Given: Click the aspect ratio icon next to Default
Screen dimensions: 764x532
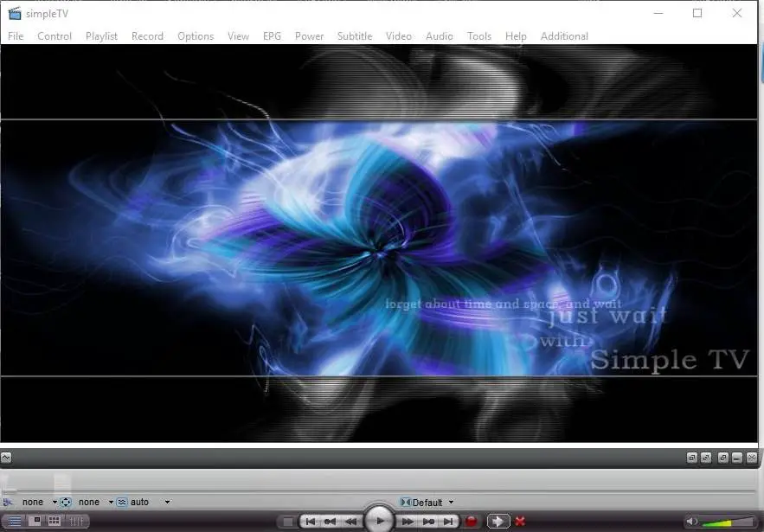Looking at the screenshot, I should click(406, 503).
